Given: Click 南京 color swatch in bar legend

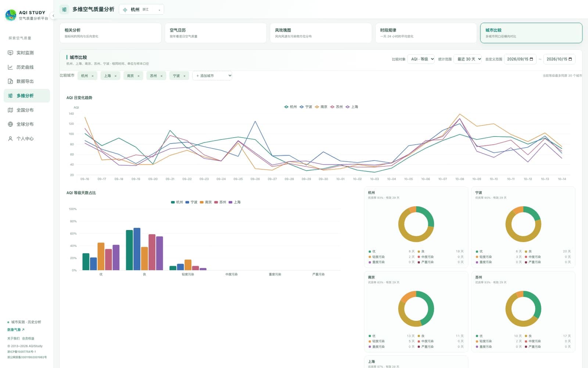Looking at the screenshot, I should (202, 202).
